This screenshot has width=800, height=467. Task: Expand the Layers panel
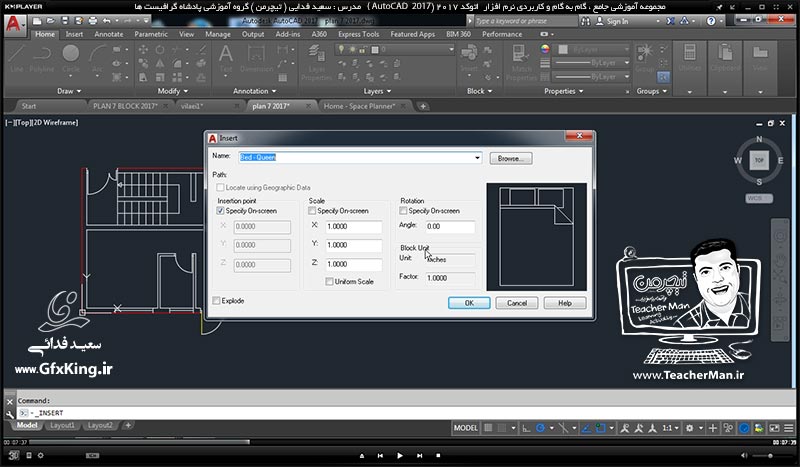(x=378, y=91)
